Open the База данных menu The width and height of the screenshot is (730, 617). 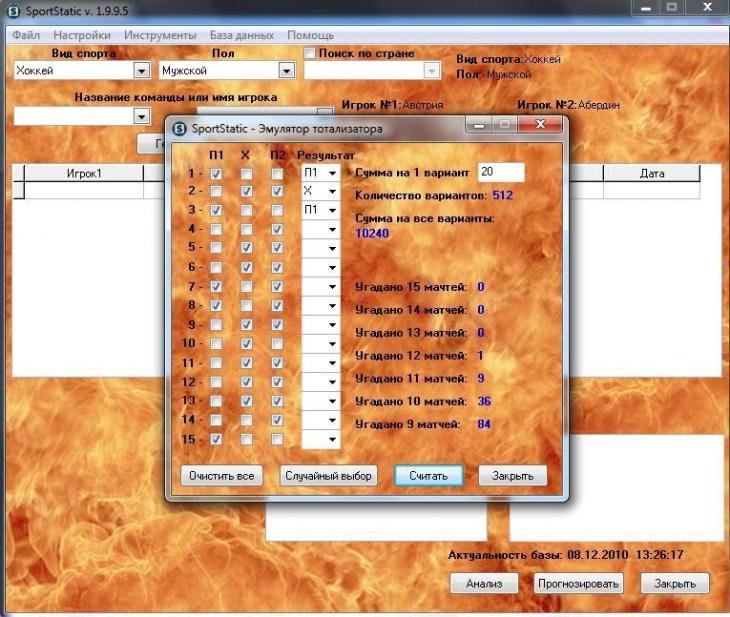242,35
